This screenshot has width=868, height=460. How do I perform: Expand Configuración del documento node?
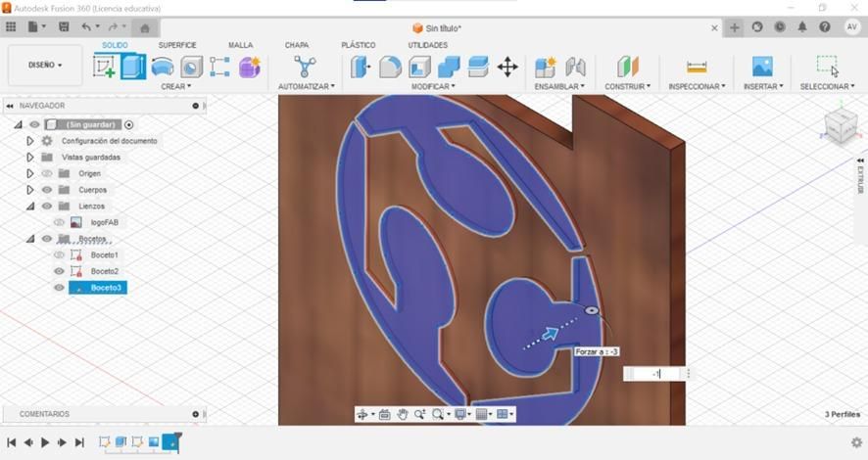30,141
